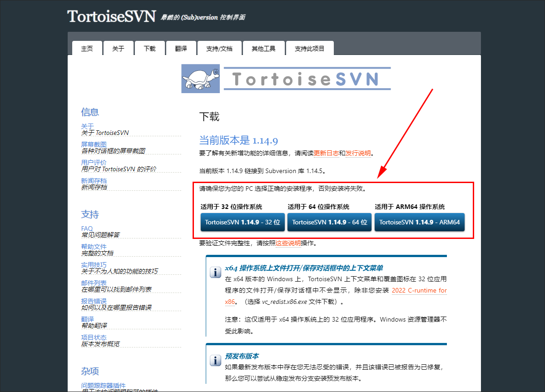Click the turtle logo image
Screen dimensions: 545x392
(200, 79)
